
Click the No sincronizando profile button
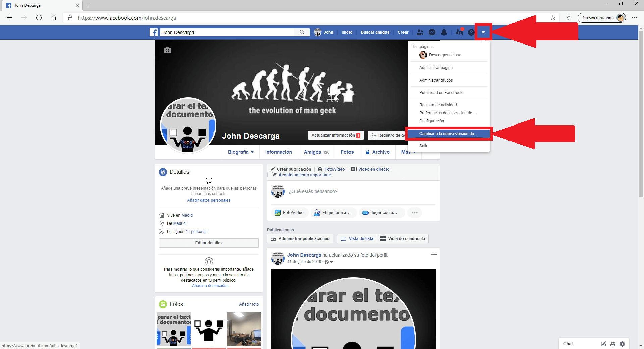(x=602, y=18)
